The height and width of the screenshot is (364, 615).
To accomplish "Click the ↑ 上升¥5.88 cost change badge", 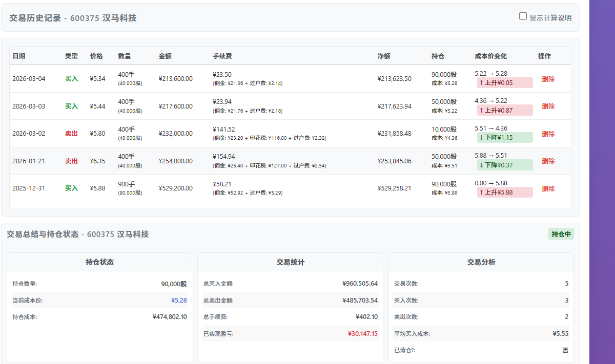I will pos(504,192).
